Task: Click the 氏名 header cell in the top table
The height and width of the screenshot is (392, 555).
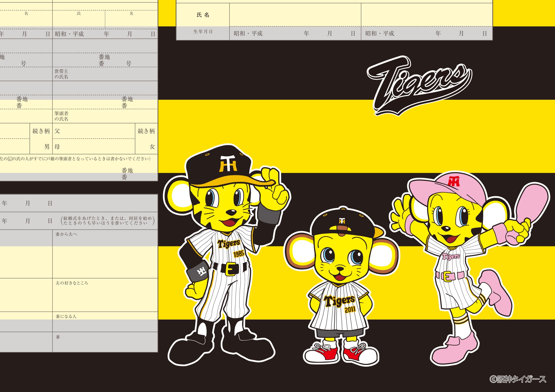Action: 203,15
